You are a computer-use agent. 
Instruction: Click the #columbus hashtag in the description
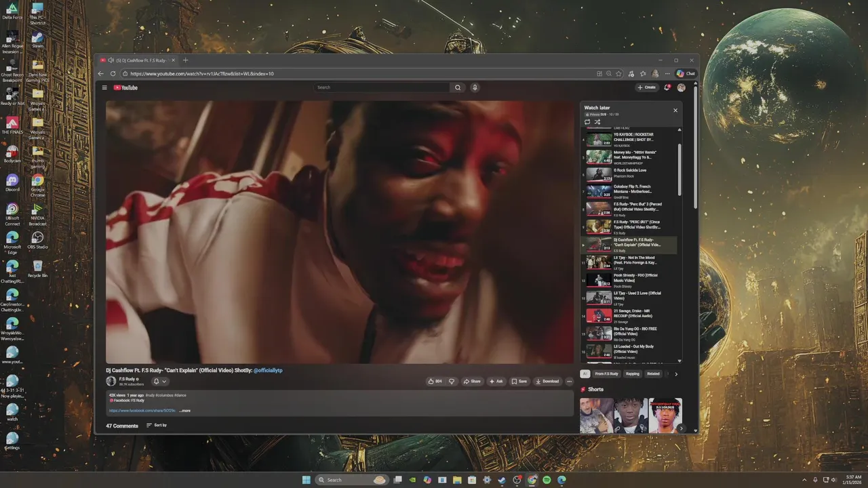coord(164,395)
